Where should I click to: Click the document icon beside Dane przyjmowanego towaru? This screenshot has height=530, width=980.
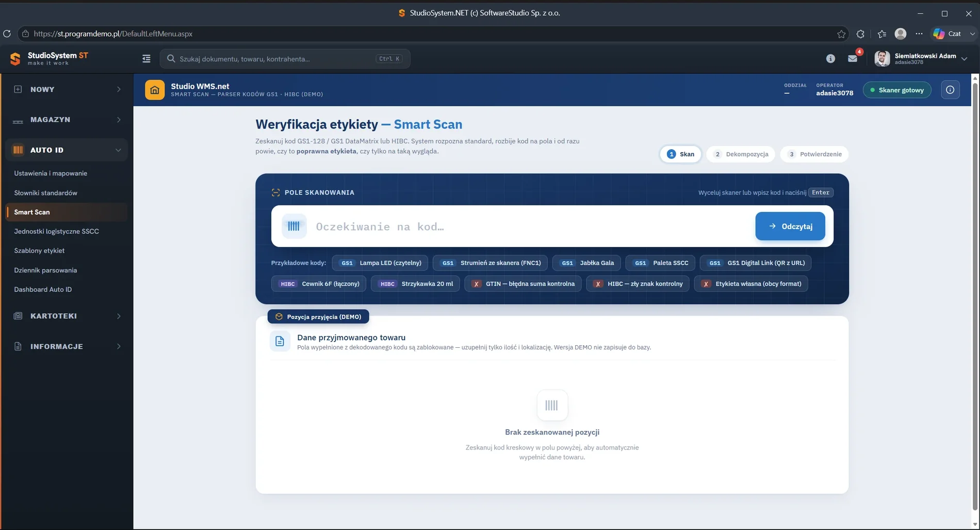tap(280, 341)
